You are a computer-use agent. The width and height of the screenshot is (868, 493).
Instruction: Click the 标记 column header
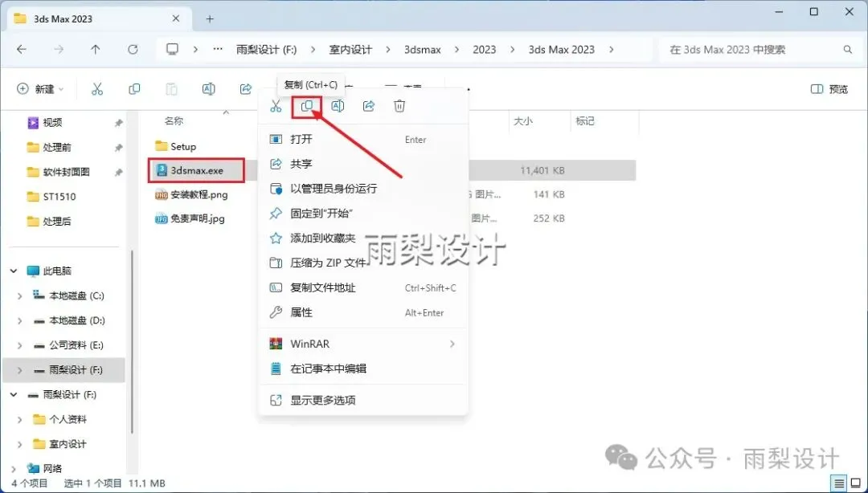click(x=585, y=120)
